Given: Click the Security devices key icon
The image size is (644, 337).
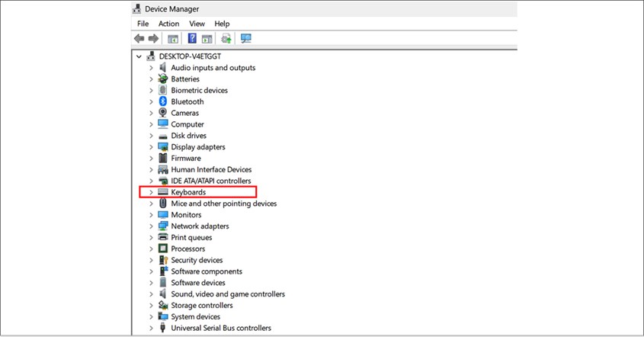Looking at the screenshot, I should point(163,260).
